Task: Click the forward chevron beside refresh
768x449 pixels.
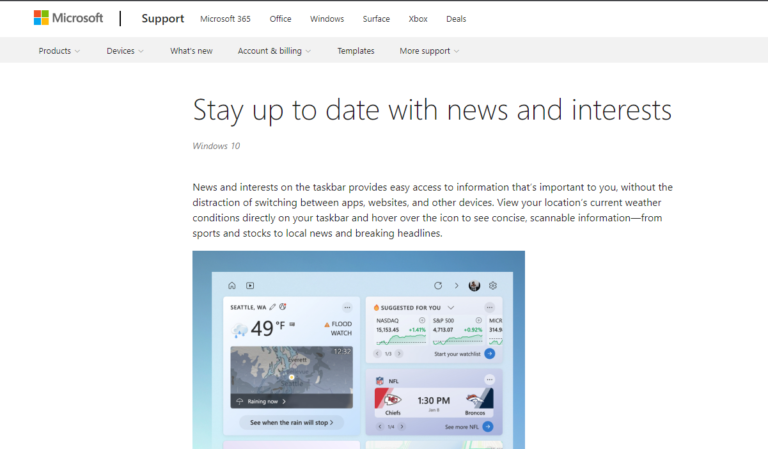Action: coord(456,285)
